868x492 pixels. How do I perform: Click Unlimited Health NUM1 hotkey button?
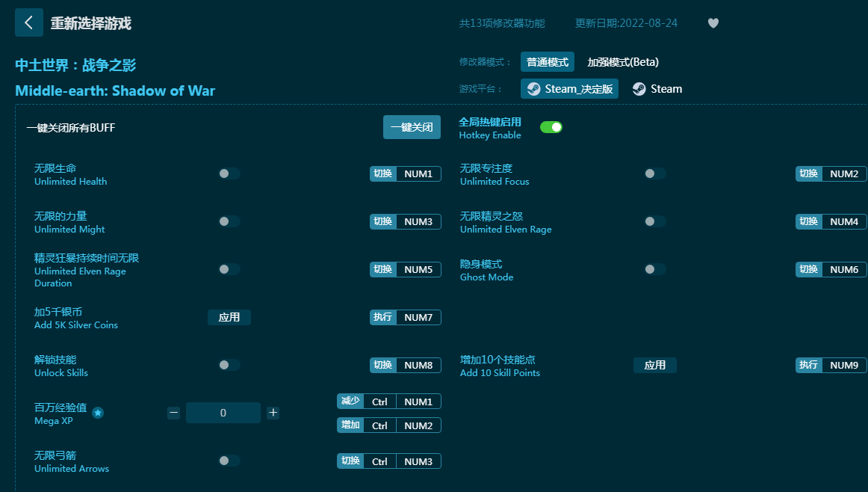406,174
